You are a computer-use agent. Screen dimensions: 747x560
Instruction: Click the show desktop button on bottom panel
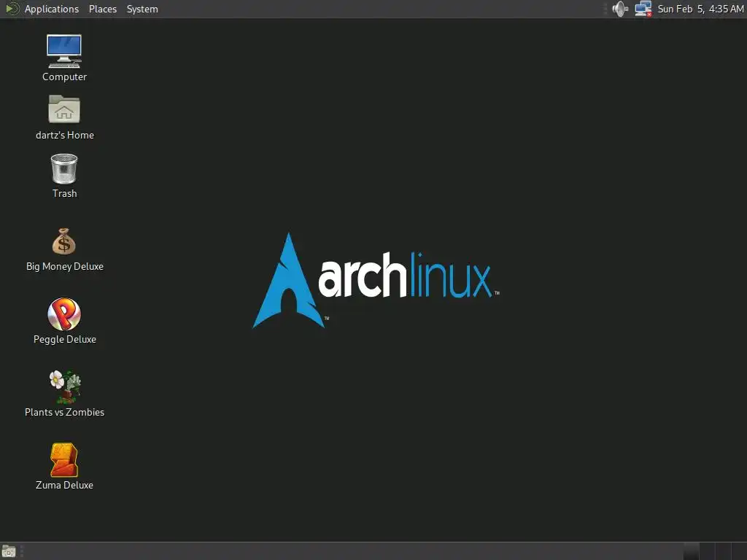(9, 551)
